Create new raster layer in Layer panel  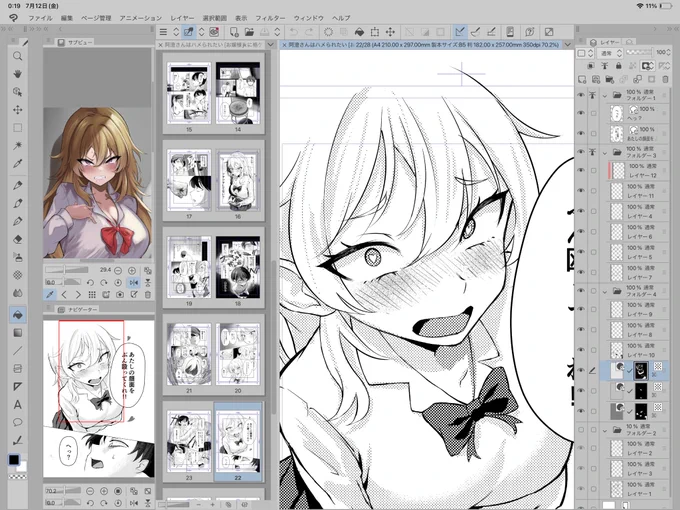582,79
